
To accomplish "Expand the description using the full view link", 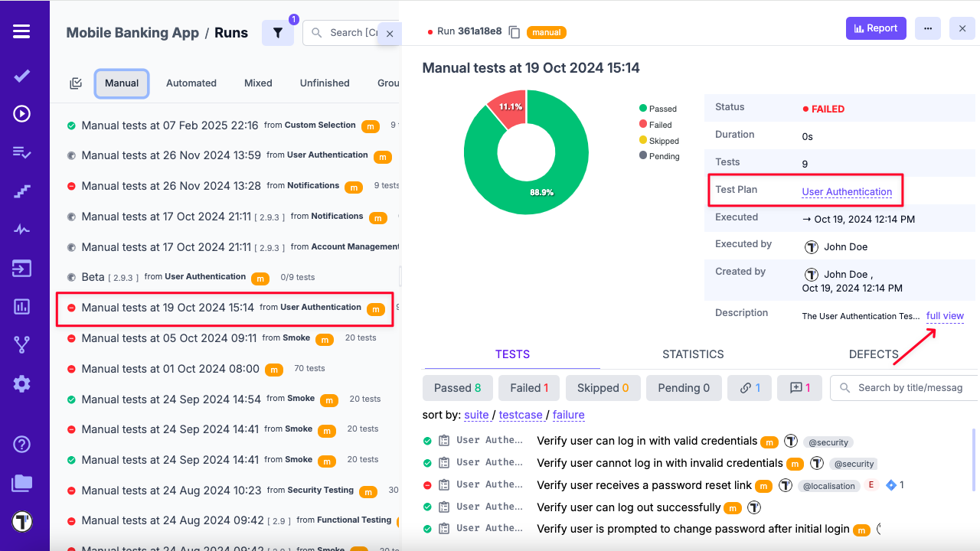I will point(945,315).
